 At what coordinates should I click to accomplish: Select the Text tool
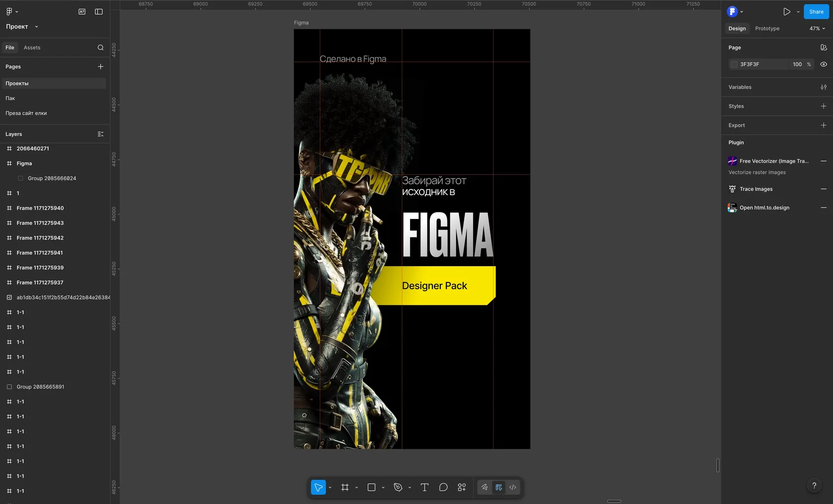coord(424,488)
